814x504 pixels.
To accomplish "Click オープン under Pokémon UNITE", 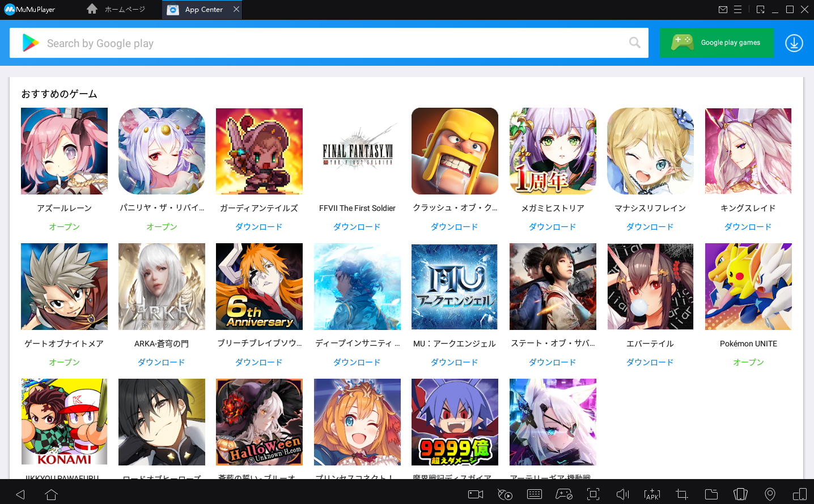I will 748,362.
